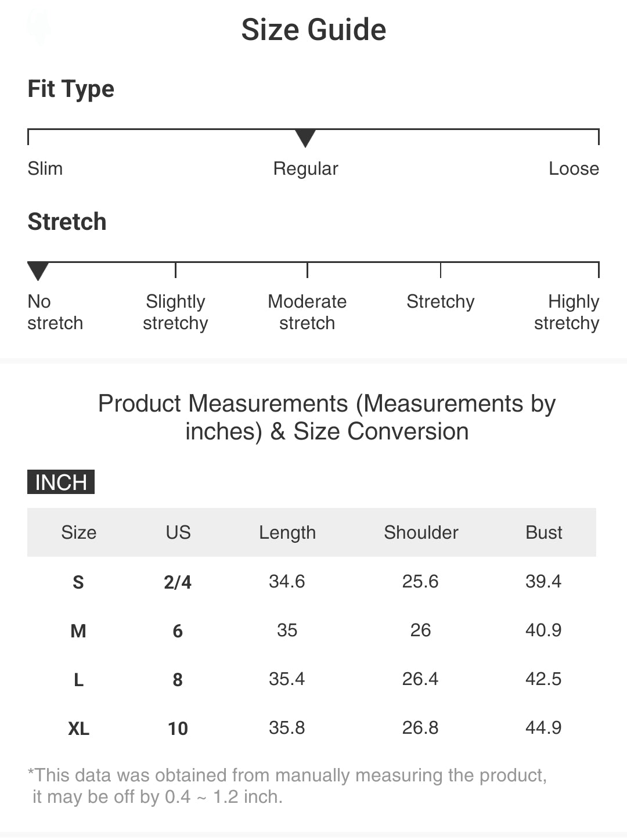Screen dimensions: 627x840
Task: Click the Shoulder column header
Action: (x=421, y=532)
